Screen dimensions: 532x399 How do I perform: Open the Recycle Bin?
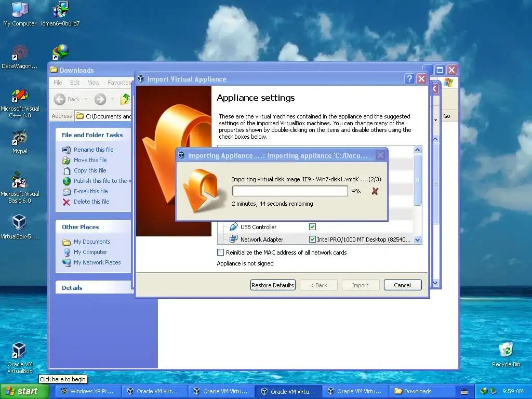click(506, 354)
